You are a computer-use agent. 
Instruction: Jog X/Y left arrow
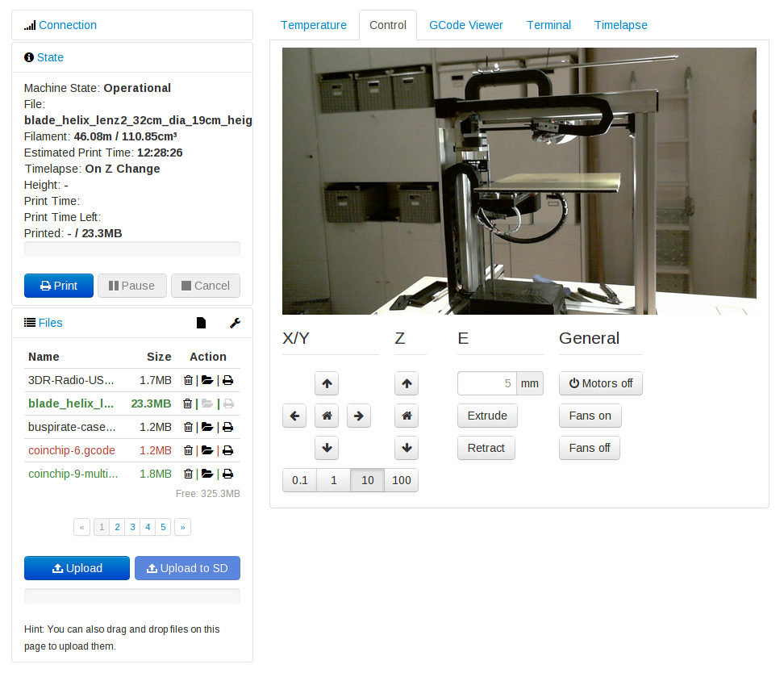(294, 416)
